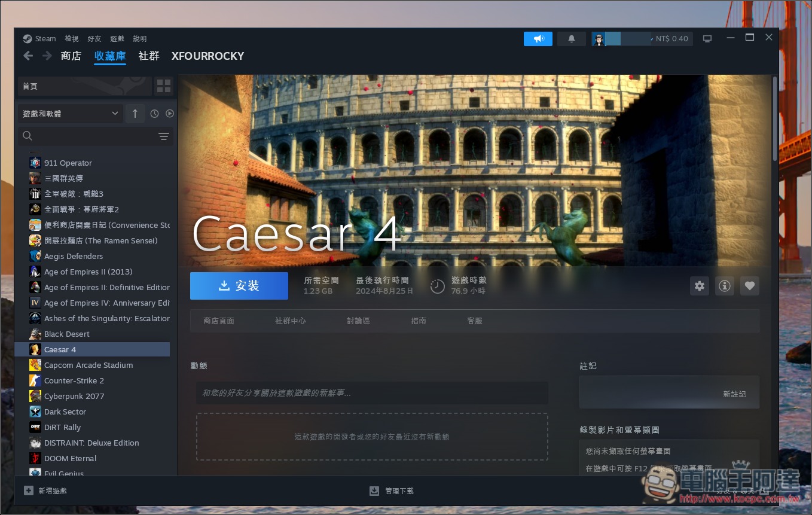Click the sort ascending arrow button
Image resolution: width=812 pixels, height=515 pixels.
click(135, 114)
